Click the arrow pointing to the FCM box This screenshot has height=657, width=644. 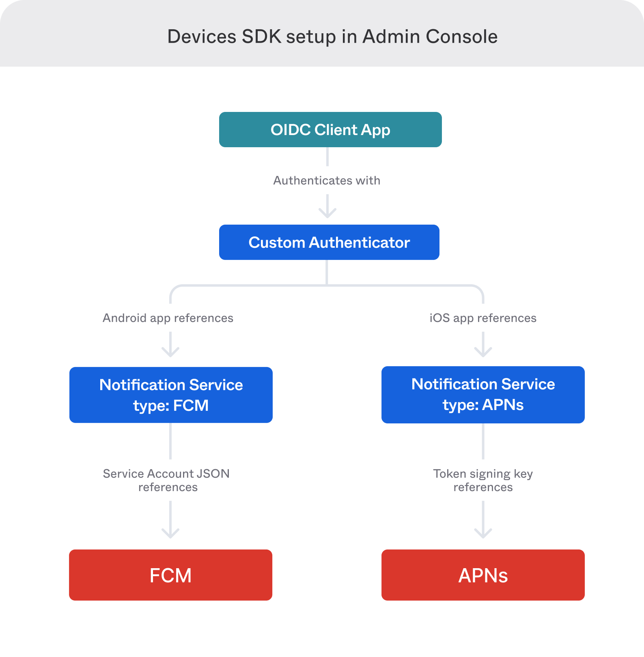pos(170,520)
